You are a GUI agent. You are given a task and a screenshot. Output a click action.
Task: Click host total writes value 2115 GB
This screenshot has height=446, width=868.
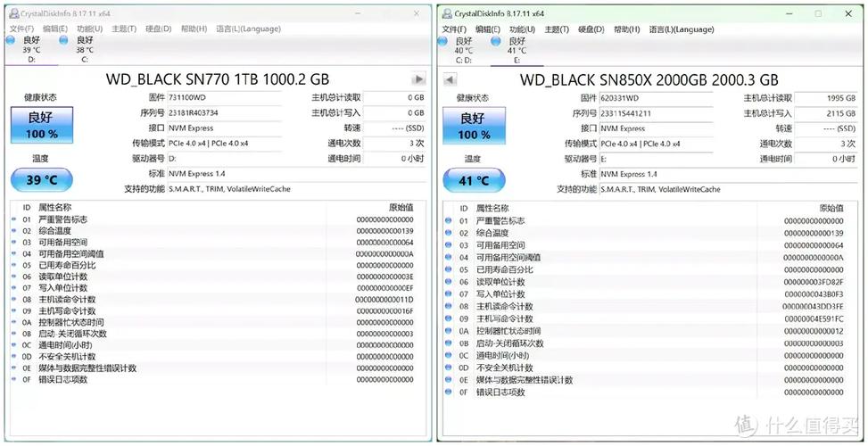click(826, 113)
